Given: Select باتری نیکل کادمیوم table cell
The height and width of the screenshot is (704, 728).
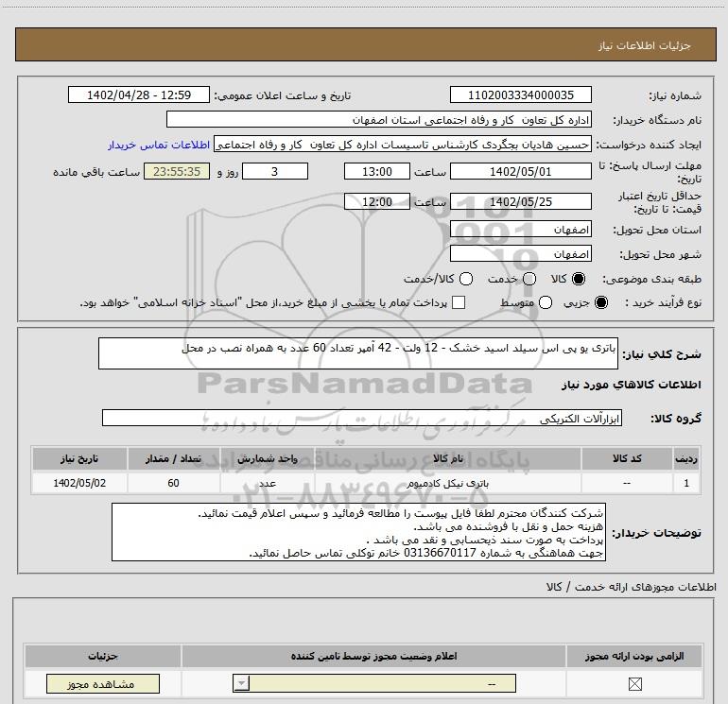Looking at the screenshot, I should click(448, 483).
